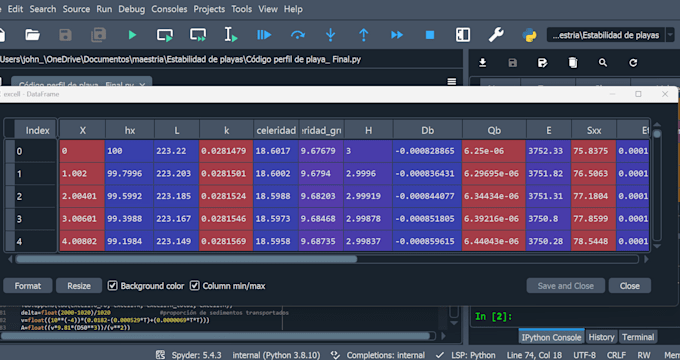Stop debugging with the square icon
Screen dimensions: 680x360
(x=430, y=35)
